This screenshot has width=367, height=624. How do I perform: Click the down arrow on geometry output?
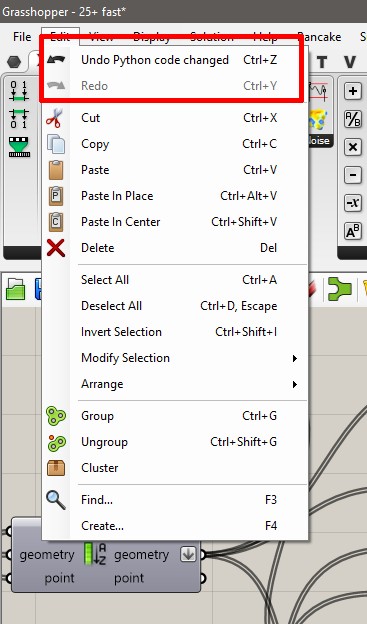coord(188,554)
